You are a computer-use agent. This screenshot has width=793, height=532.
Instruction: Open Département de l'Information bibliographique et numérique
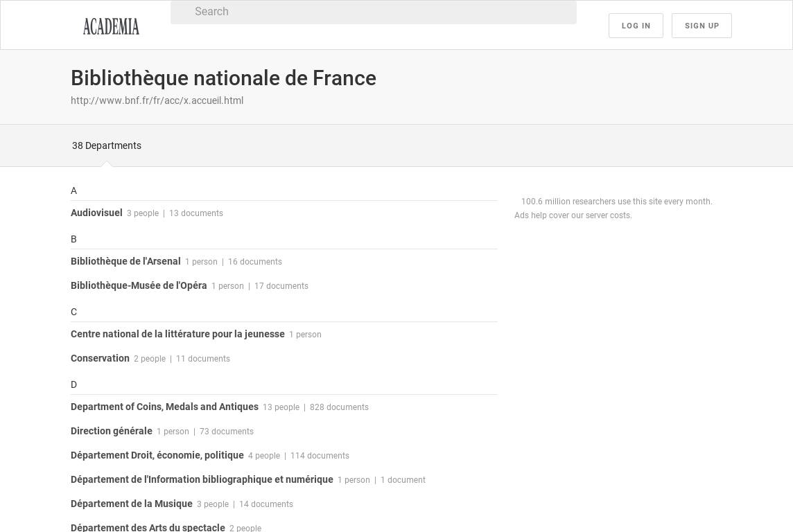(202, 480)
